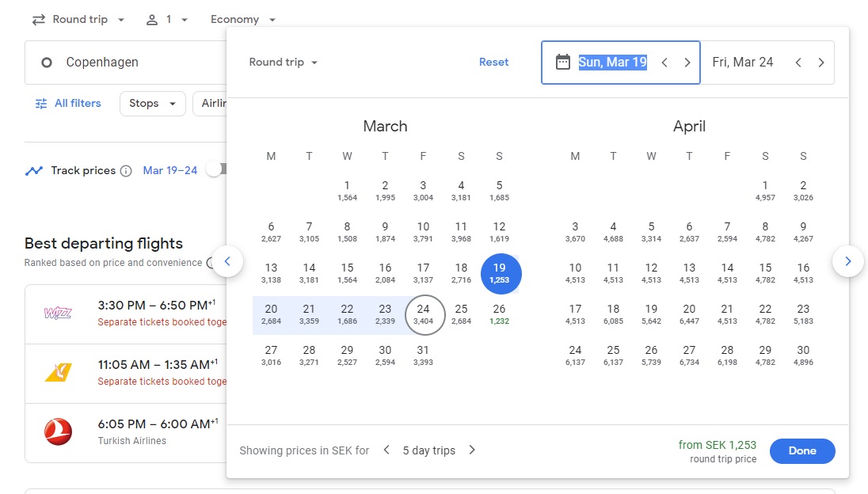Move return date one day later
The height and width of the screenshot is (494, 868).
click(x=821, y=63)
